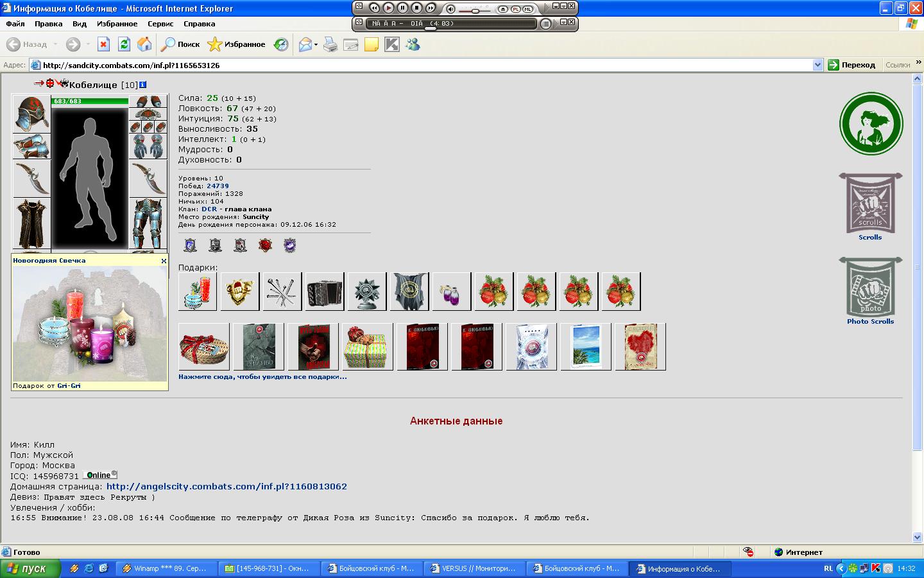
Task: Click the Назад back button
Action: [27, 44]
